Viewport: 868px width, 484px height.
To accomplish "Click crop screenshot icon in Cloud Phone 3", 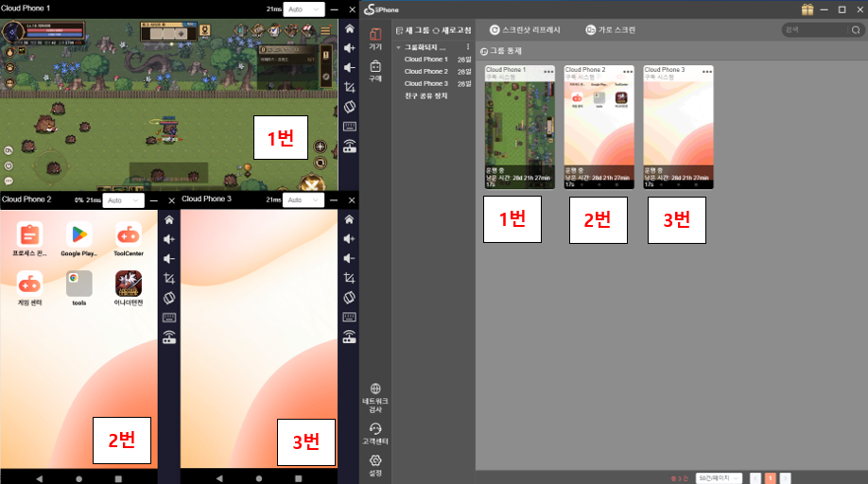I will coord(349,278).
